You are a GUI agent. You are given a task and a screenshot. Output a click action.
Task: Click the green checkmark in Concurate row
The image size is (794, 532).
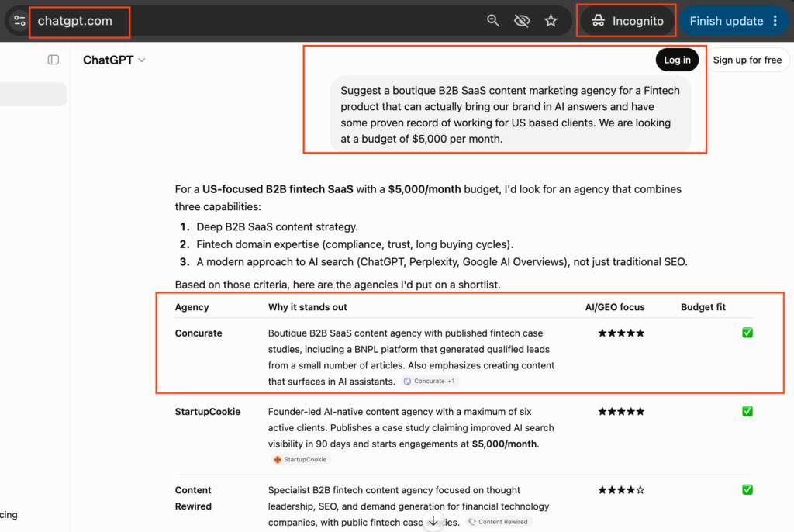[x=747, y=333]
